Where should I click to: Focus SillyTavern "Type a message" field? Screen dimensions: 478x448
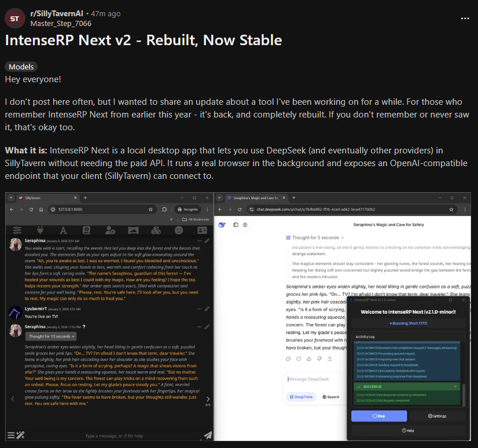pos(114,436)
